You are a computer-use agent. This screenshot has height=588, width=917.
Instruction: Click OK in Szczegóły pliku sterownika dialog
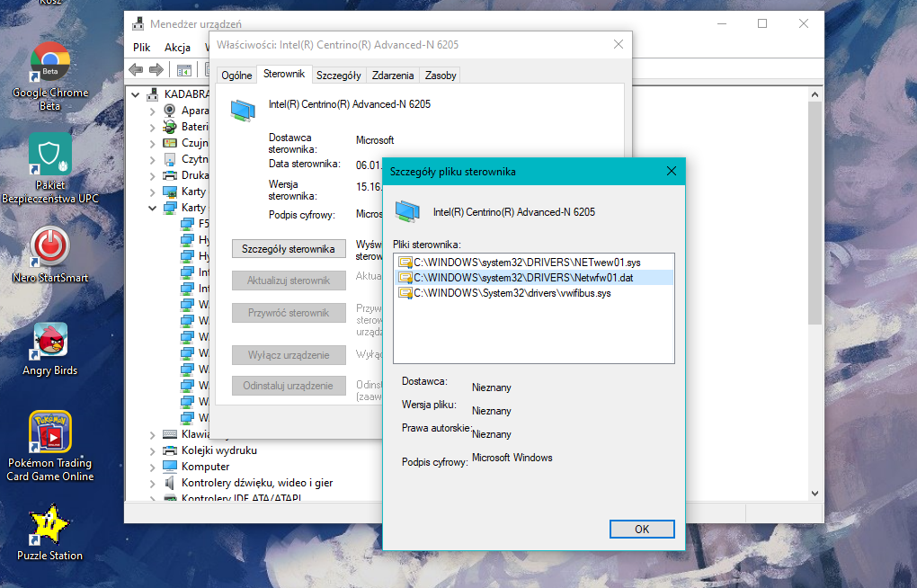[642, 529]
